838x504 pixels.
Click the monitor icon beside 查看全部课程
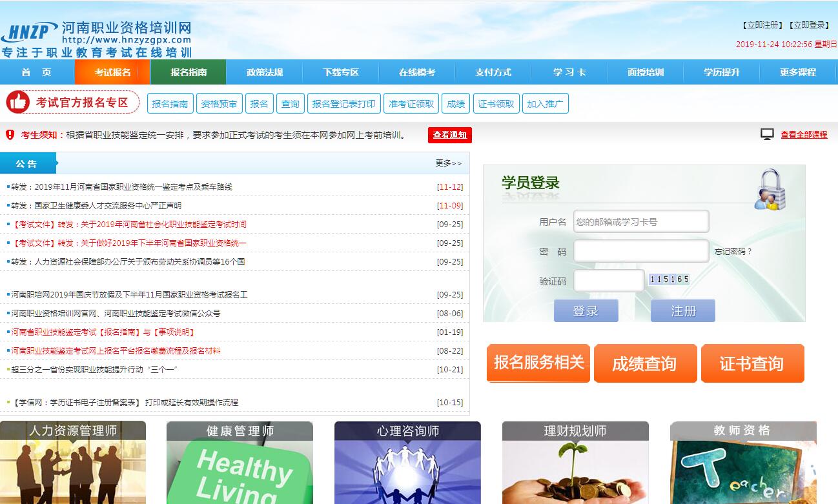coord(767,134)
